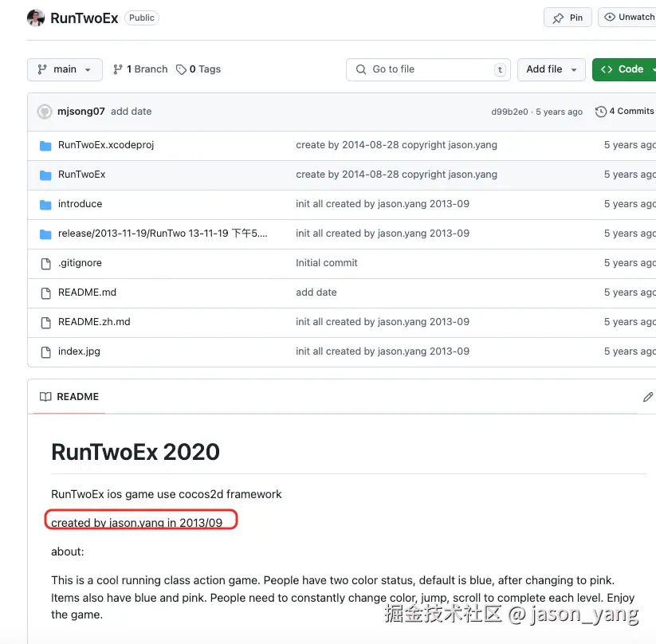
Task: Open the commit message on the RunTwoEx folder row
Action: pyautogui.click(x=396, y=175)
